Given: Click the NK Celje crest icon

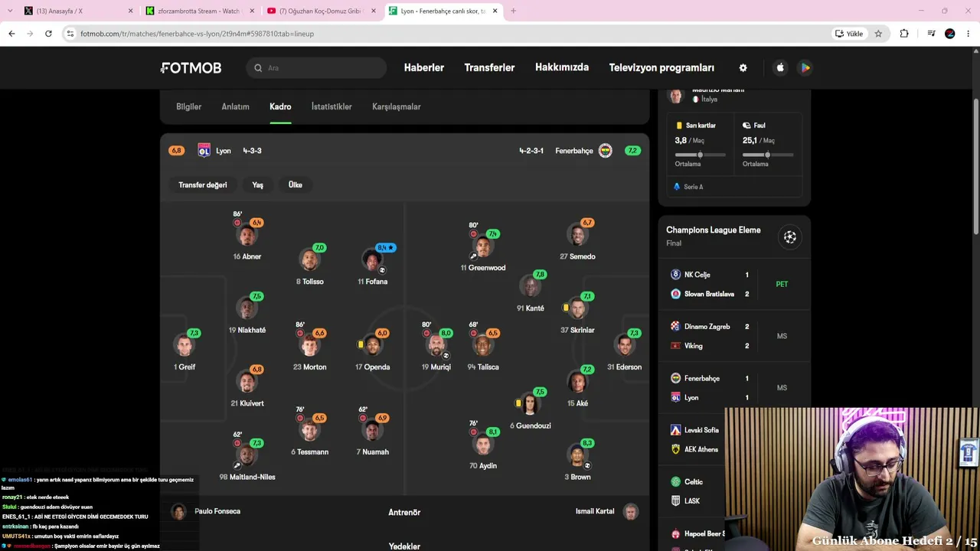Looking at the screenshot, I should click(675, 275).
